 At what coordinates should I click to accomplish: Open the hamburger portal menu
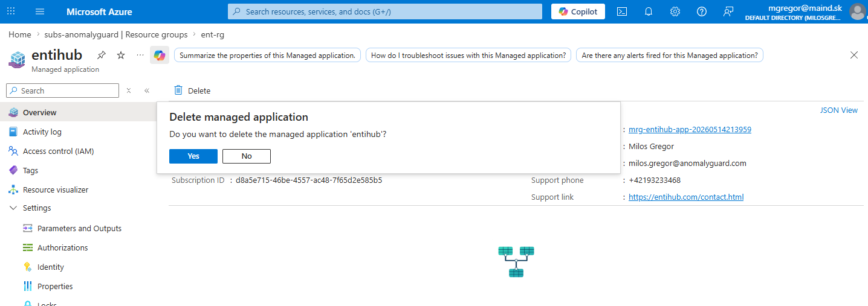(x=40, y=11)
